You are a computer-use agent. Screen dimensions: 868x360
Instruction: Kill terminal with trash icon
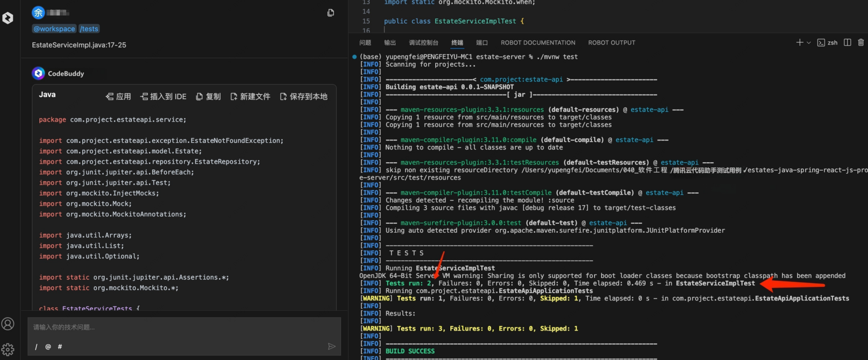pos(860,43)
